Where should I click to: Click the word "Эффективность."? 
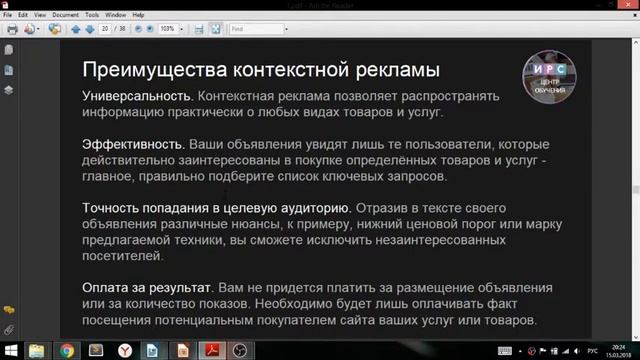click(x=133, y=144)
